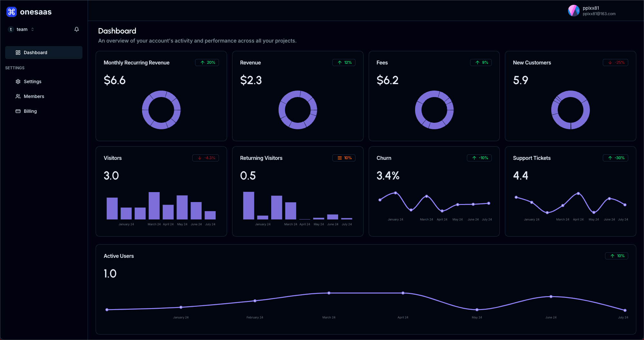Click the $6.6 Monthly Recurring Revenue value
This screenshot has height=340, width=644.
(115, 80)
